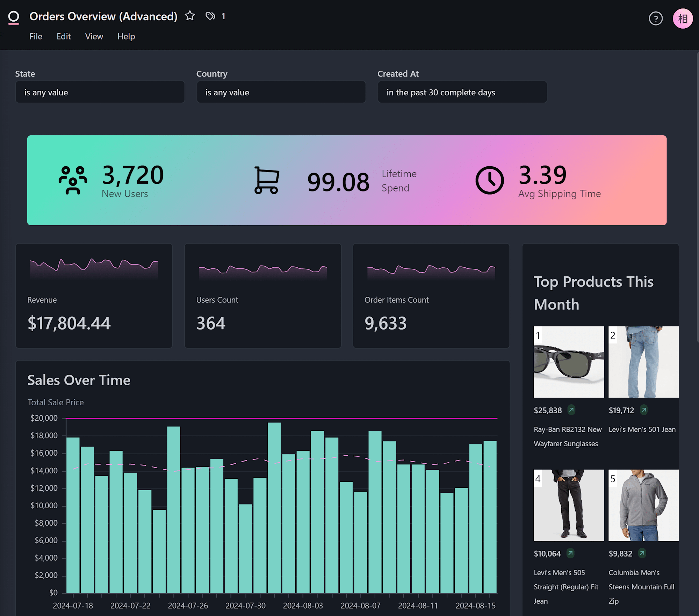Open the Country filter dropdown

click(281, 92)
